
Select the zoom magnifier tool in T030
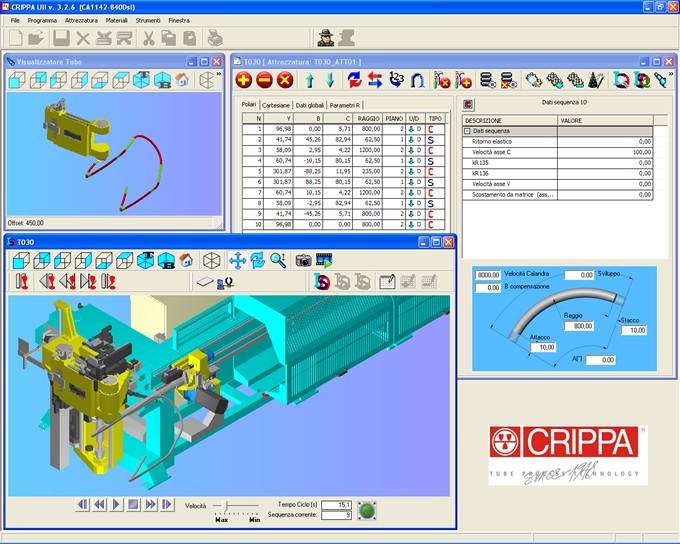click(277, 260)
